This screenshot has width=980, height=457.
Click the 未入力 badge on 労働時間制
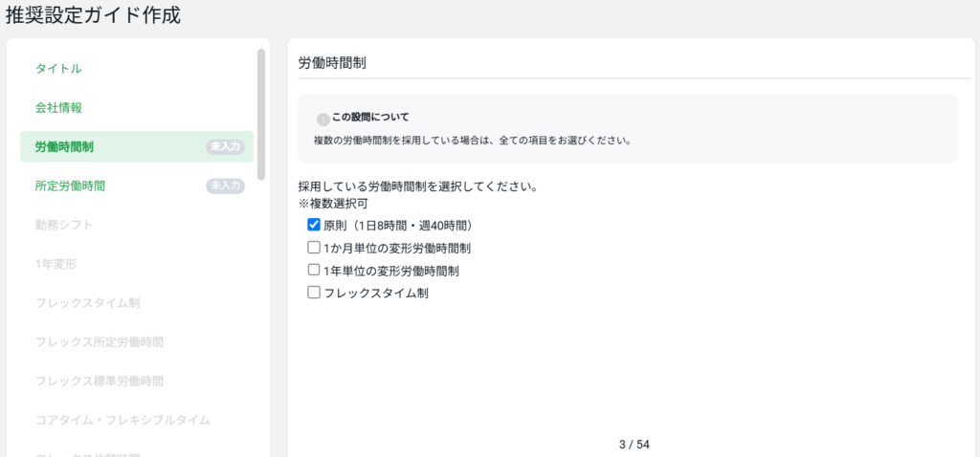click(226, 146)
